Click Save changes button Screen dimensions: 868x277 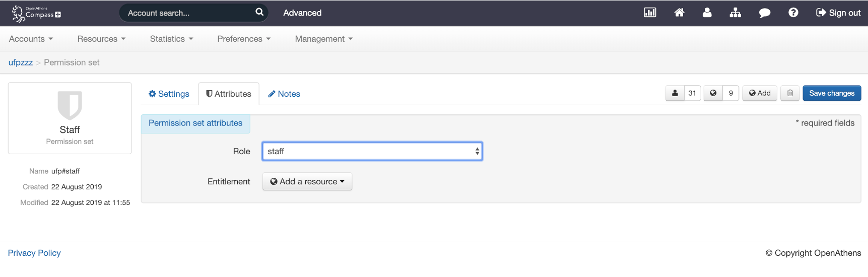click(831, 93)
